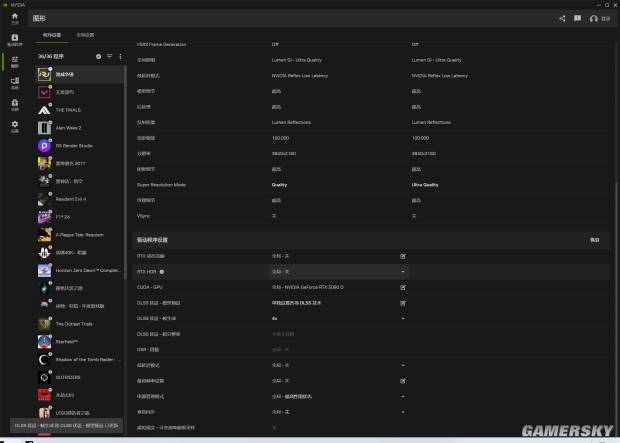Click the edit icon in the CUDA - GPU row
The width and height of the screenshot is (620, 443).
403,288
